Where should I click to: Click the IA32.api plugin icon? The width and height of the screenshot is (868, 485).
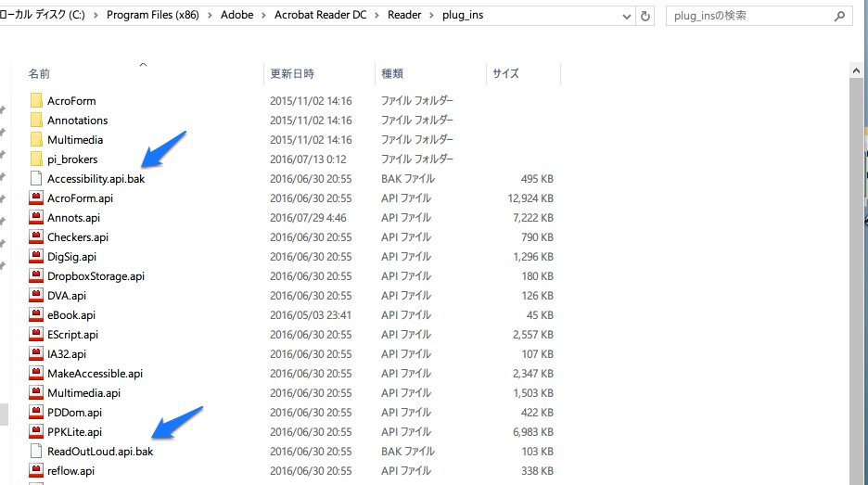(x=36, y=353)
